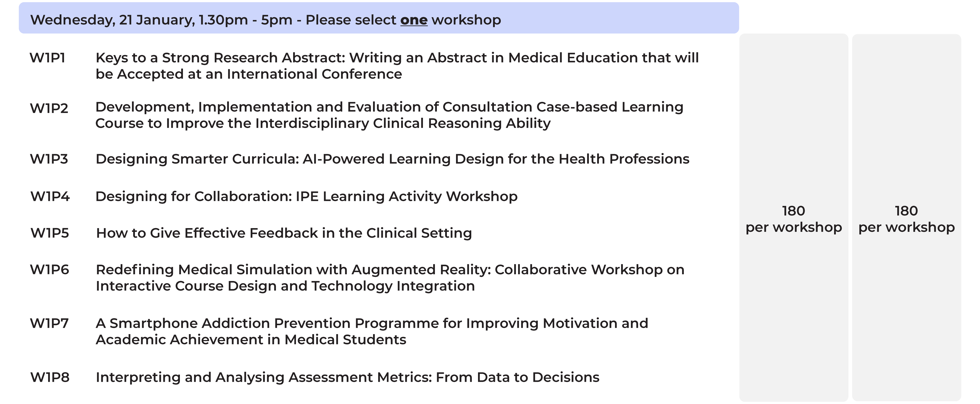Viewport: 980px width, 404px height.
Task: Click the right "180 per workshop" price cell
Action: (907, 219)
